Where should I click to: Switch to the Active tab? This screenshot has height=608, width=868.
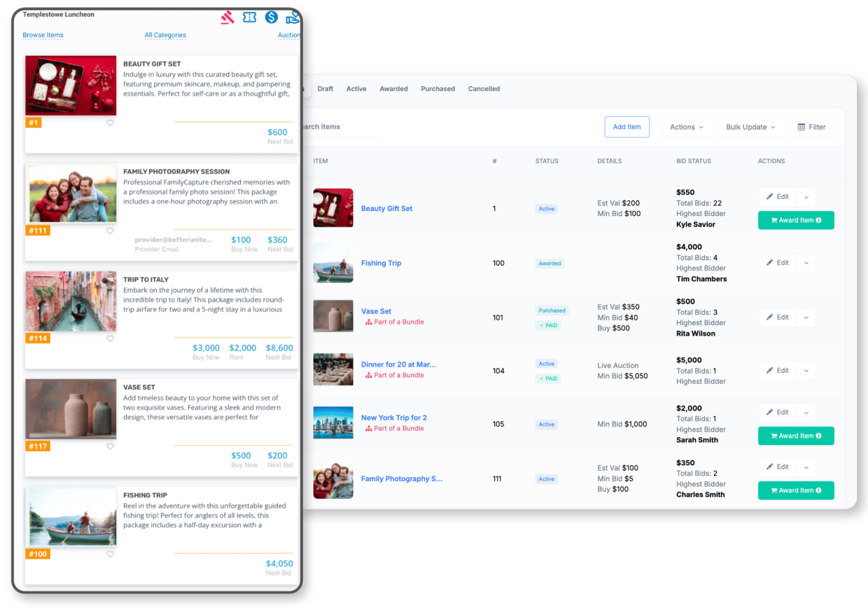tap(356, 89)
